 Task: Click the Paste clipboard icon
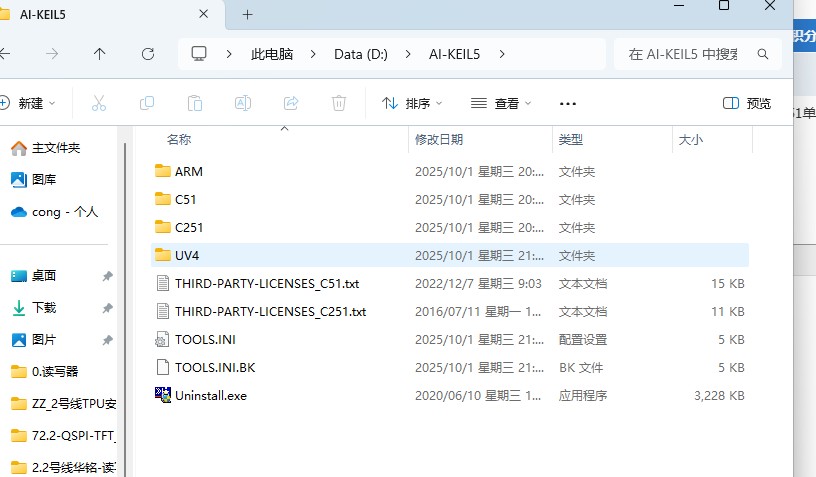(195, 103)
